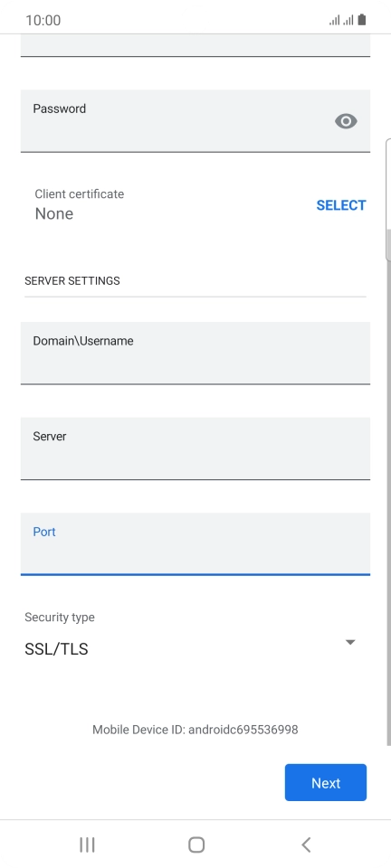391x868 pixels.
Task: Tap the Home navigation icon
Action: 196,844
